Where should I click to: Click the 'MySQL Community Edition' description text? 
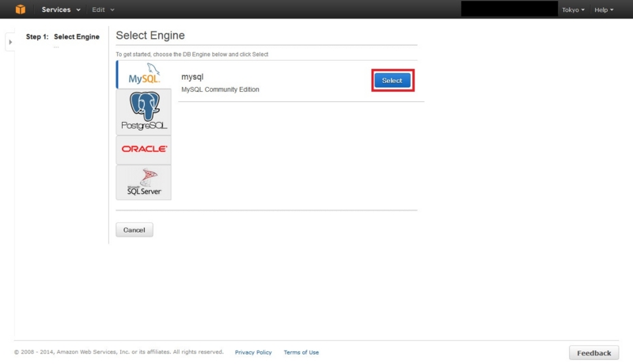point(220,89)
